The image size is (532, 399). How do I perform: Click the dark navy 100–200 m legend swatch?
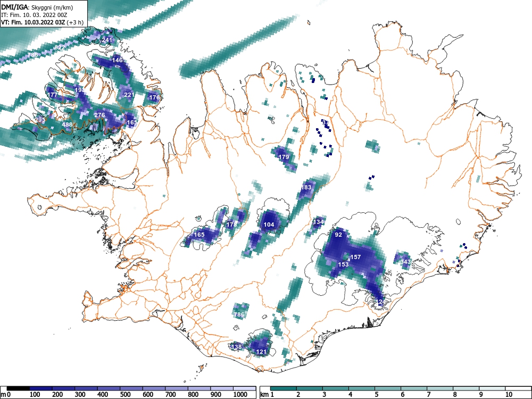point(41,388)
